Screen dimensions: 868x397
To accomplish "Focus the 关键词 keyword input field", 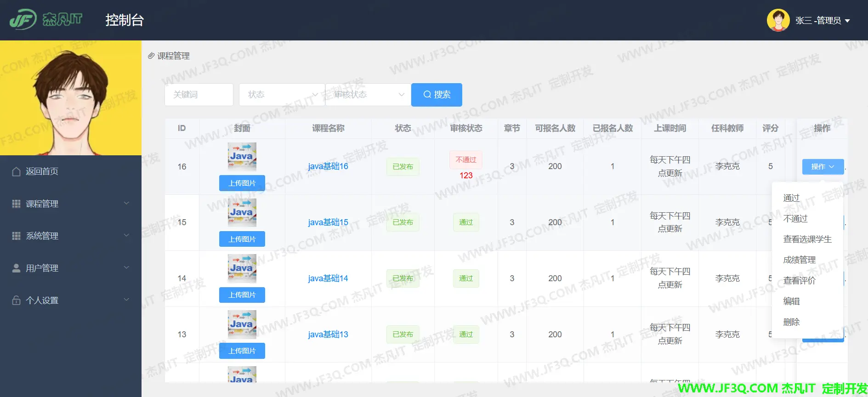I will tap(199, 95).
